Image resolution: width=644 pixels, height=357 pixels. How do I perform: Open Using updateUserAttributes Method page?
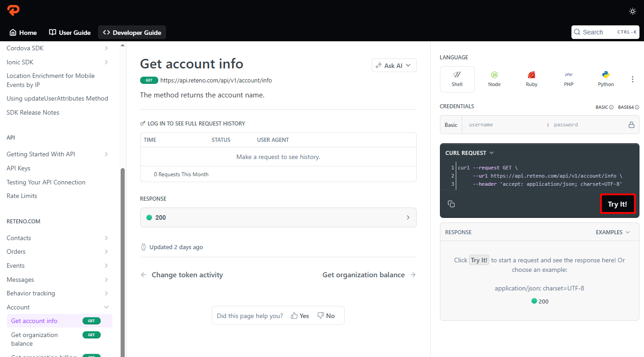pyautogui.click(x=58, y=98)
